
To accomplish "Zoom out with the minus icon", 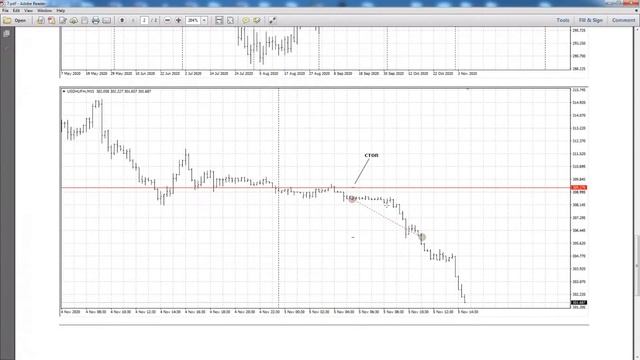I will coord(167,20).
